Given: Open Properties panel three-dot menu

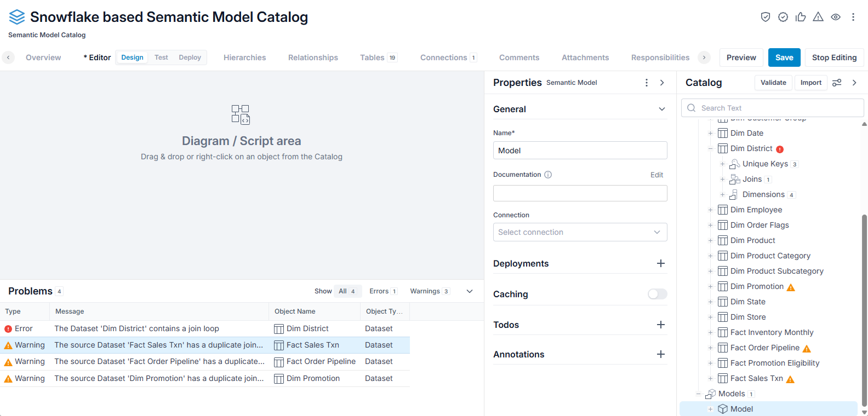Looking at the screenshot, I should pyautogui.click(x=647, y=83).
